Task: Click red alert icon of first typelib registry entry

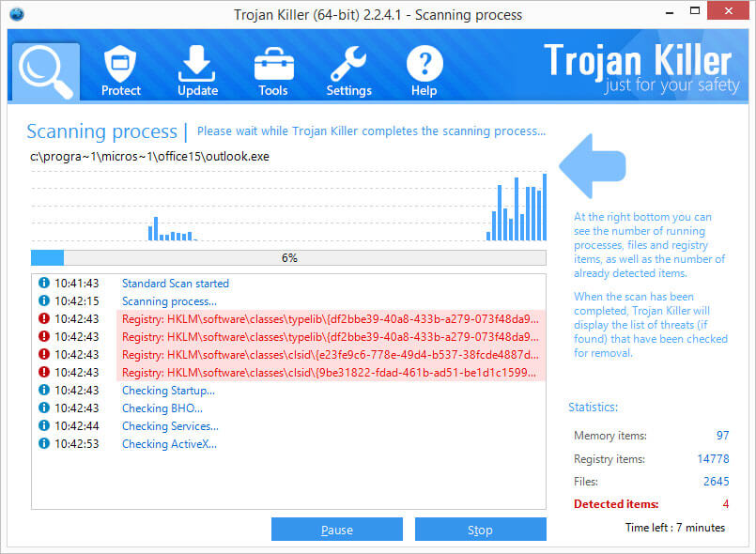Action: tap(44, 318)
